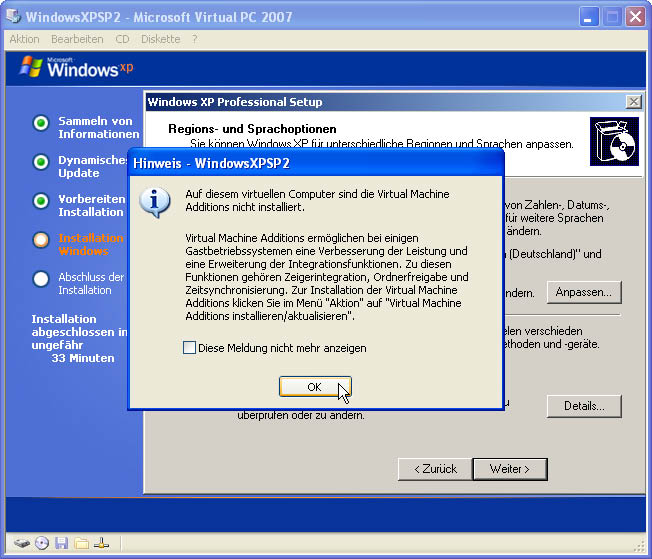Click the 'Abschluss der Installation' step label

tap(91, 284)
